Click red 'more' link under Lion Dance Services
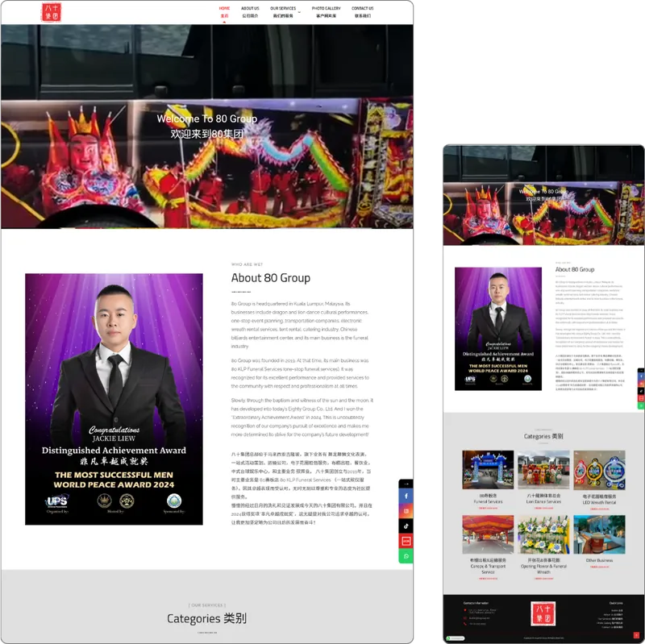The width and height of the screenshot is (645, 644). (543, 509)
